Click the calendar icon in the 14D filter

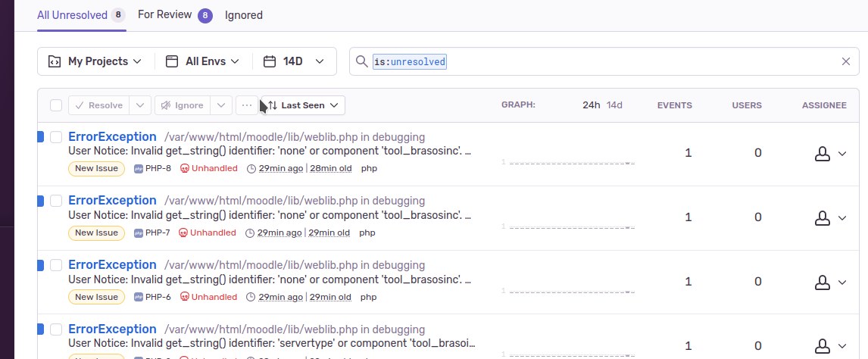pyautogui.click(x=270, y=61)
